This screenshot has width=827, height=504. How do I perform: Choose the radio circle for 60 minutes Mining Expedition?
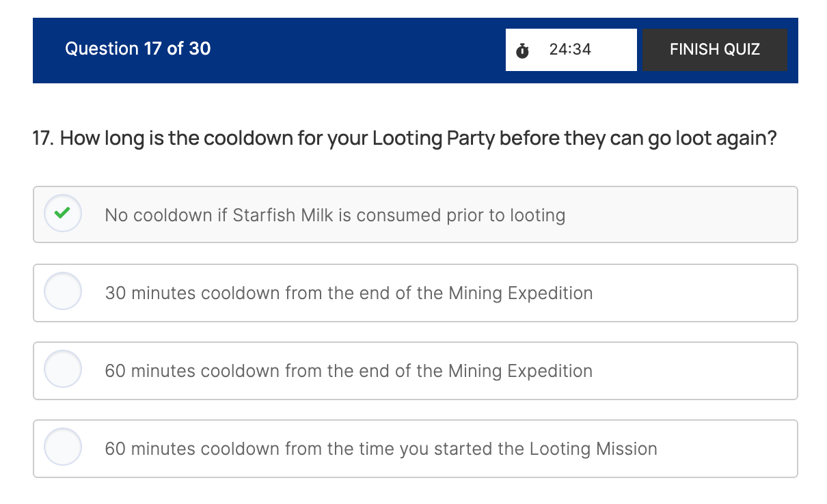(63, 369)
